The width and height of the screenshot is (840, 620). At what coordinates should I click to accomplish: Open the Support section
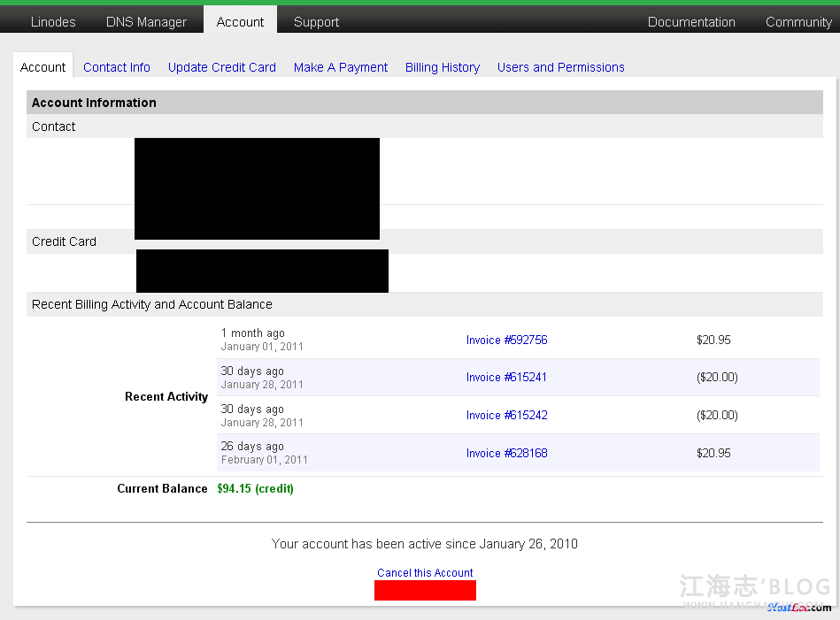tap(316, 22)
